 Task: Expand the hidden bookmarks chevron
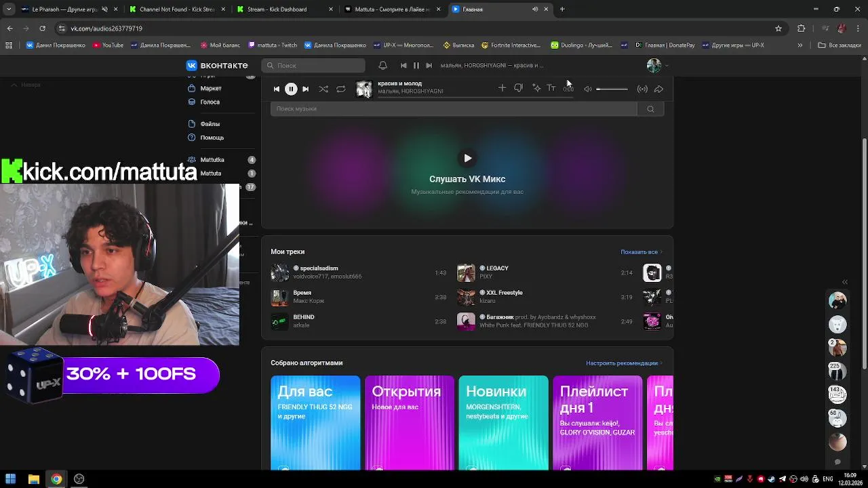pyautogui.click(x=800, y=45)
